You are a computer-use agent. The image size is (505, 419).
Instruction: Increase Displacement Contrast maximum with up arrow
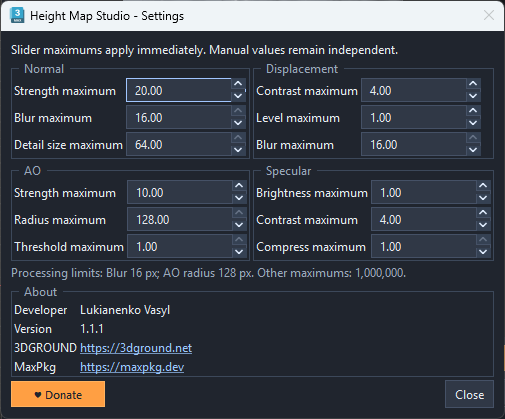coord(473,84)
